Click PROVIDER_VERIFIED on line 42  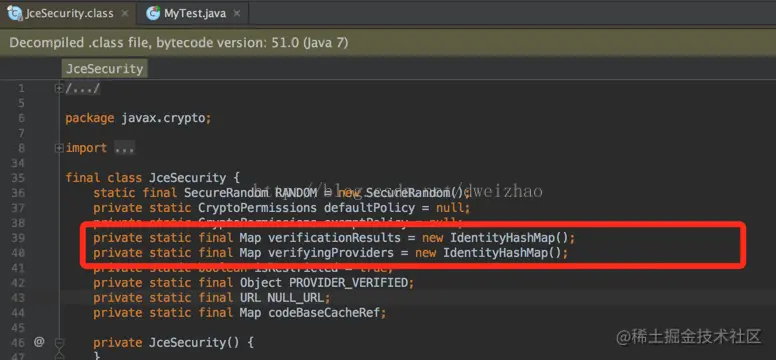[349, 283]
